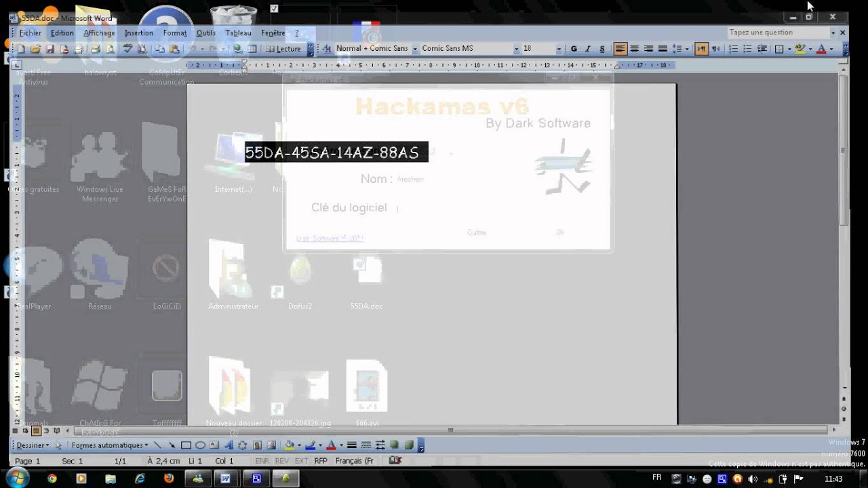The height and width of the screenshot is (488, 868).
Task: Apply Shadow Style to shape
Action: 394,445
